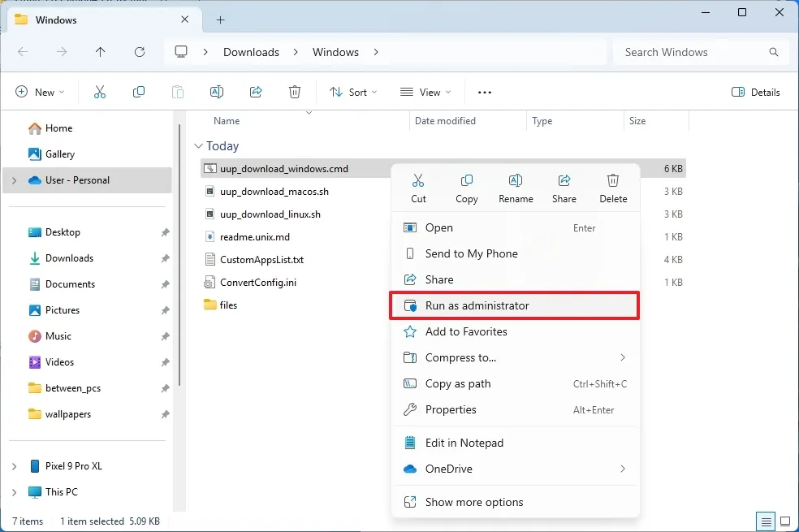Click the Details button on the right
This screenshot has height=532, width=799.
(x=755, y=92)
